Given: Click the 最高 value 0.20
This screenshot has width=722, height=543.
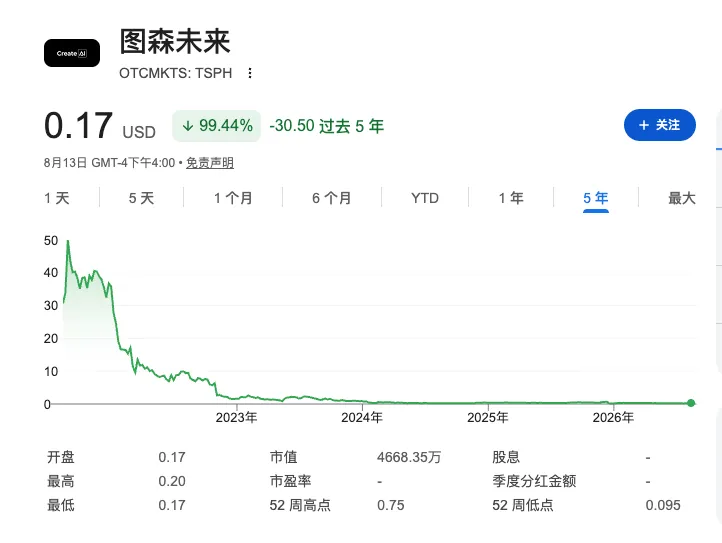Looking at the screenshot, I should (x=172, y=481).
